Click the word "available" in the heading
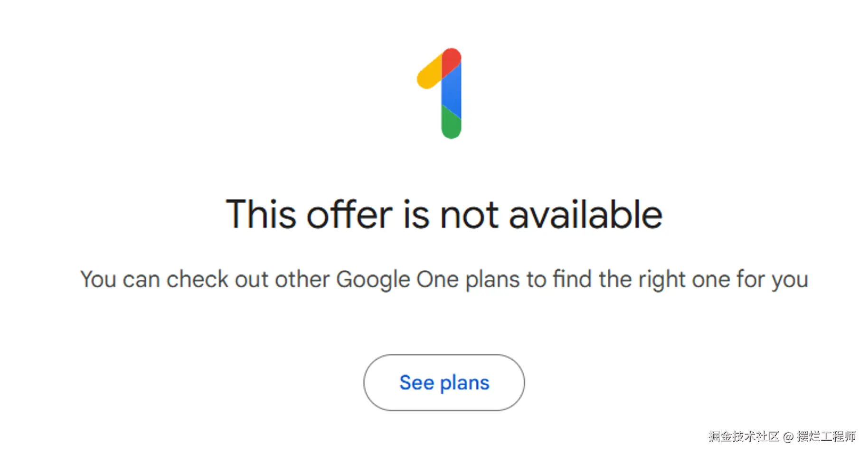This screenshot has height=455, width=868. point(585,215)
